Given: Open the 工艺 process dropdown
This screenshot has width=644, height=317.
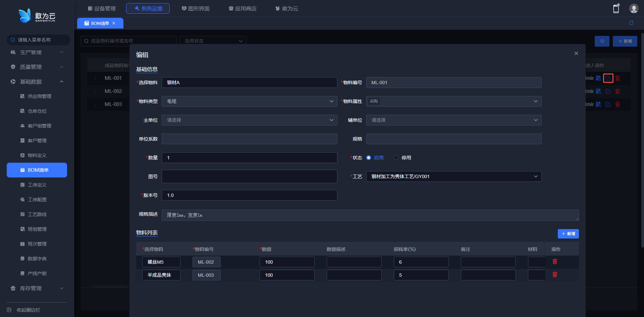Looking at the screenshot, I should (x=453, y=176).
